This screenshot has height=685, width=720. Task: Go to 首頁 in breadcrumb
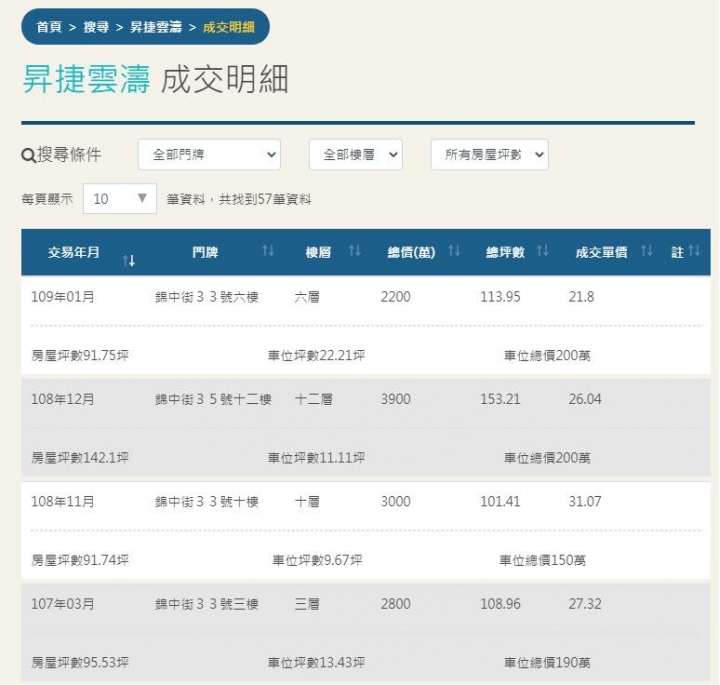(49, 27)
